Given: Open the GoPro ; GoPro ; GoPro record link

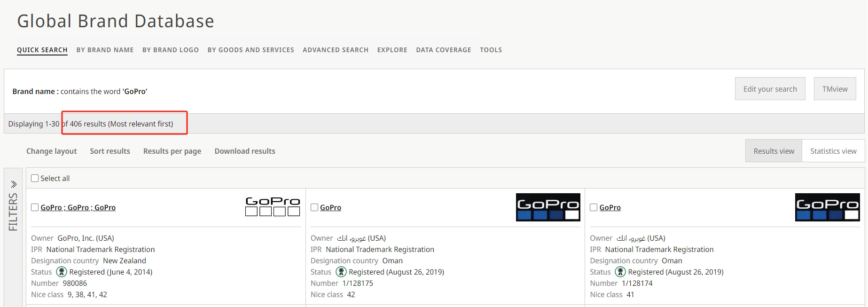Looking at the screenshot, I should pos(78,207).
